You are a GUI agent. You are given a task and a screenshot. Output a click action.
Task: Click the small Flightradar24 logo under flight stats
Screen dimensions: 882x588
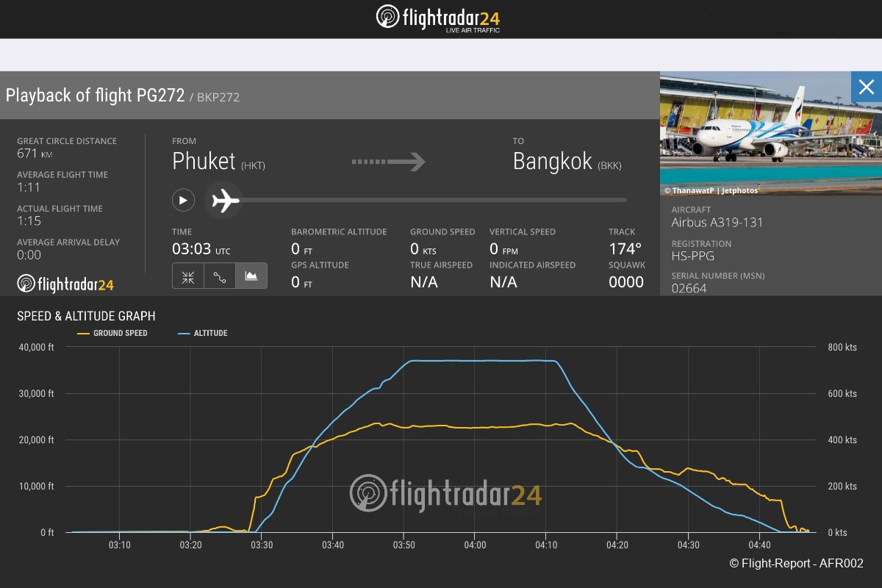tap(65, 284)
